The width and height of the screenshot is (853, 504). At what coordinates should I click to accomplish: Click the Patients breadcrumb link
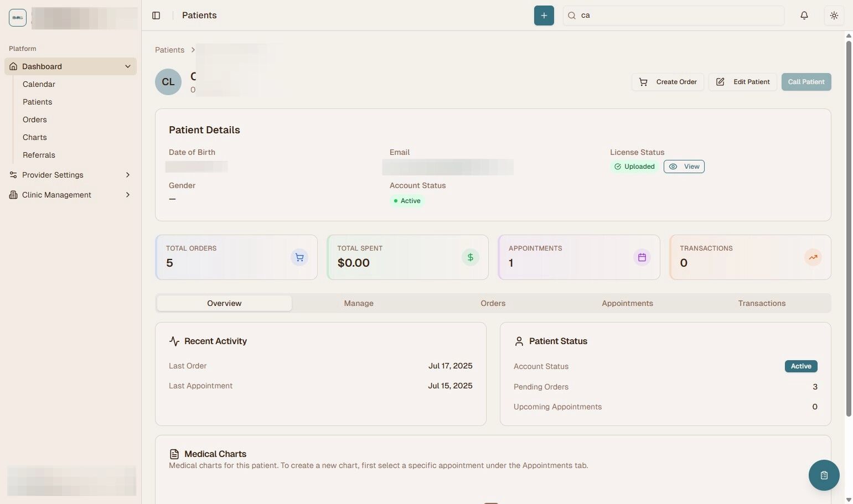point(169,50)
